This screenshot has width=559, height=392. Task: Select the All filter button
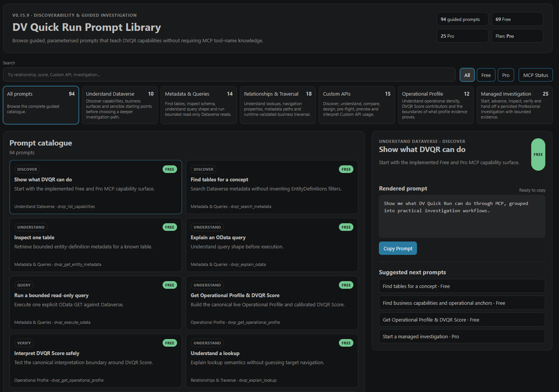(x=467, y=75)
